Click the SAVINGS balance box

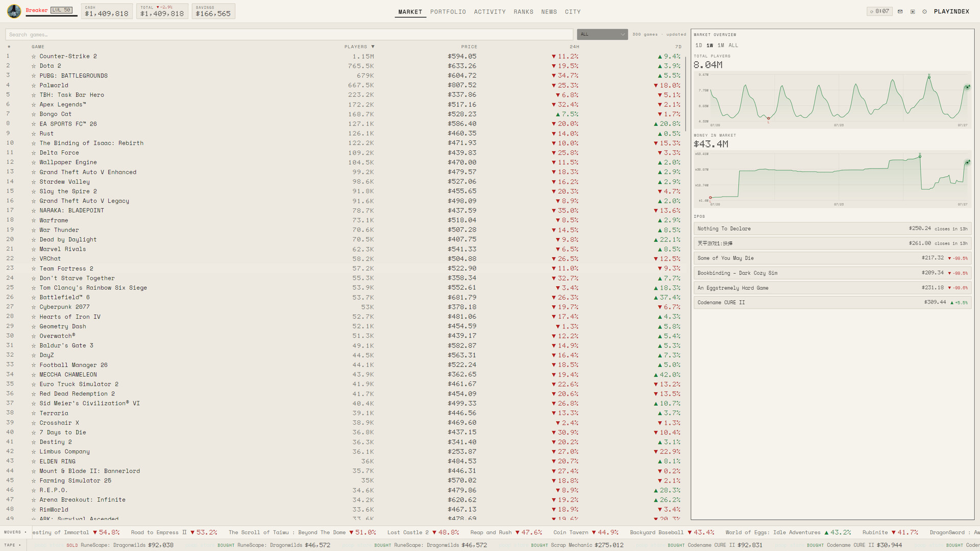pos(213,11)
